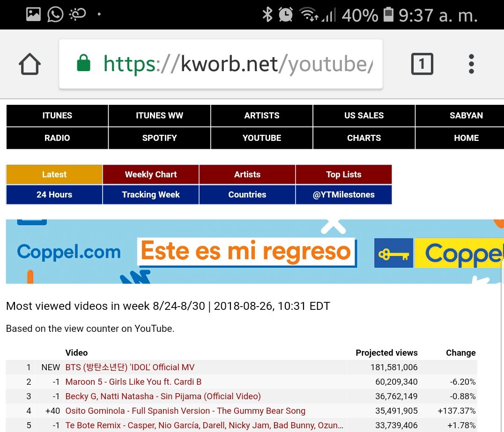The image size is (504, 432).
Task: Tap the Coppel key logo icon
Action: coord(393,253)
